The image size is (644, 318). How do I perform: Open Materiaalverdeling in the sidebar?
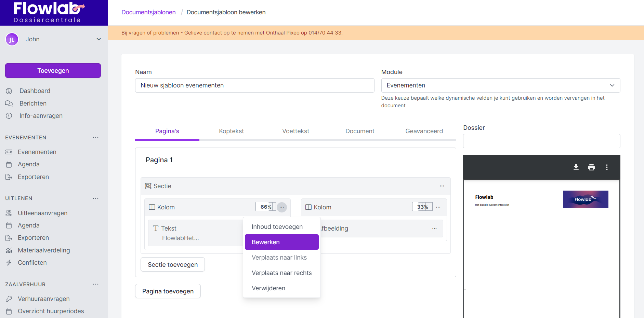44,250
